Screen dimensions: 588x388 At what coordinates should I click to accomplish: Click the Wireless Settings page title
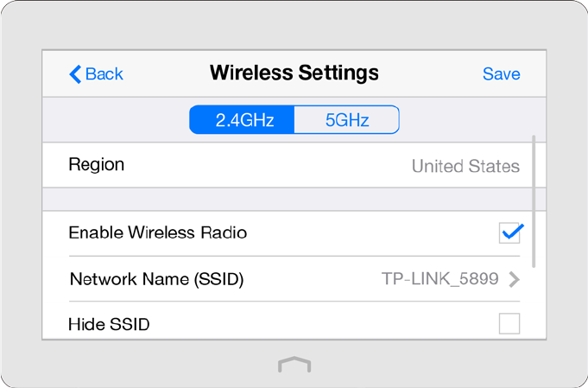pyautogui.click(x=294, y=73)
